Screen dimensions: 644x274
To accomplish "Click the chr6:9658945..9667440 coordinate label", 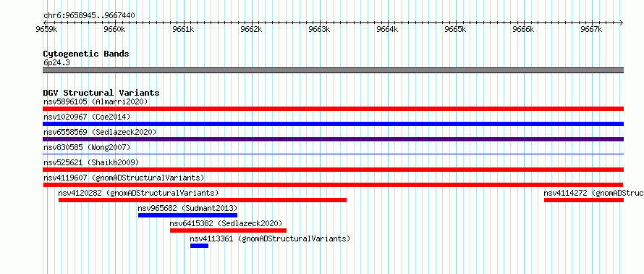I will click(89, 16).
